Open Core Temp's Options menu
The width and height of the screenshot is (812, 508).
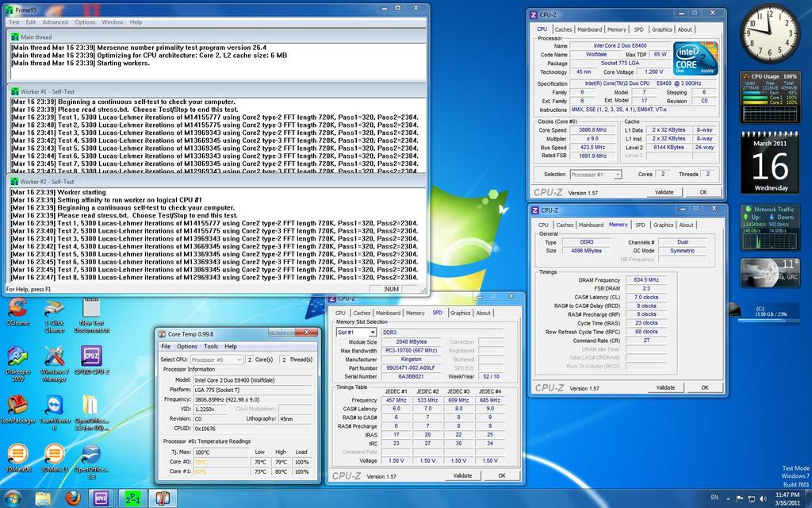187,346
